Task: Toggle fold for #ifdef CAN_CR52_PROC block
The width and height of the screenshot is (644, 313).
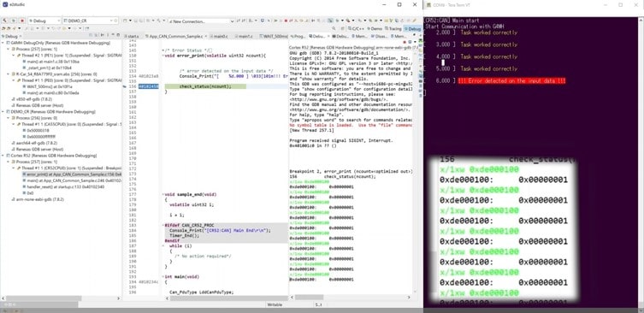Action: [x=163, y=225]
